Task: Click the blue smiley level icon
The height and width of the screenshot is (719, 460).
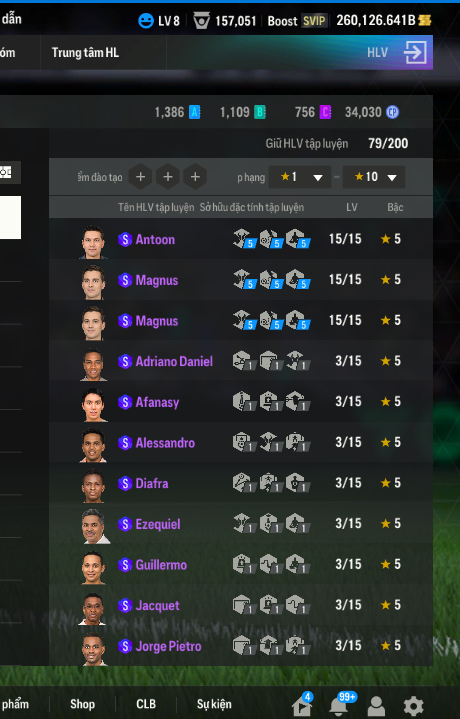Action: 146,21
